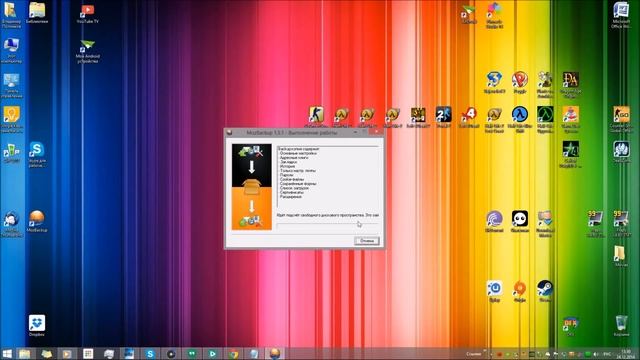Click the Отмена button in MozBackup dialog
Image resolution: width=640 pixels, height=360 pixels.
[x=367, y=241]
